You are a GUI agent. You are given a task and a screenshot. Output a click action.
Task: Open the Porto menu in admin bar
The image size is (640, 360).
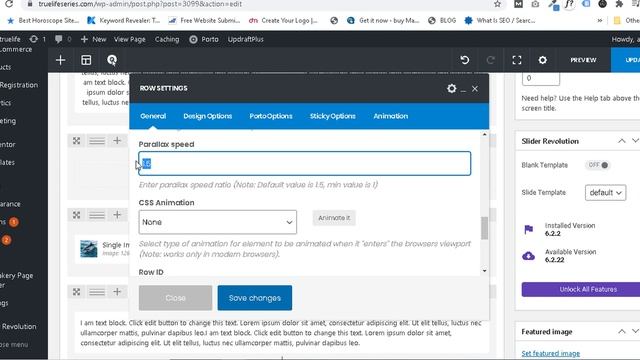coord(204,39)
